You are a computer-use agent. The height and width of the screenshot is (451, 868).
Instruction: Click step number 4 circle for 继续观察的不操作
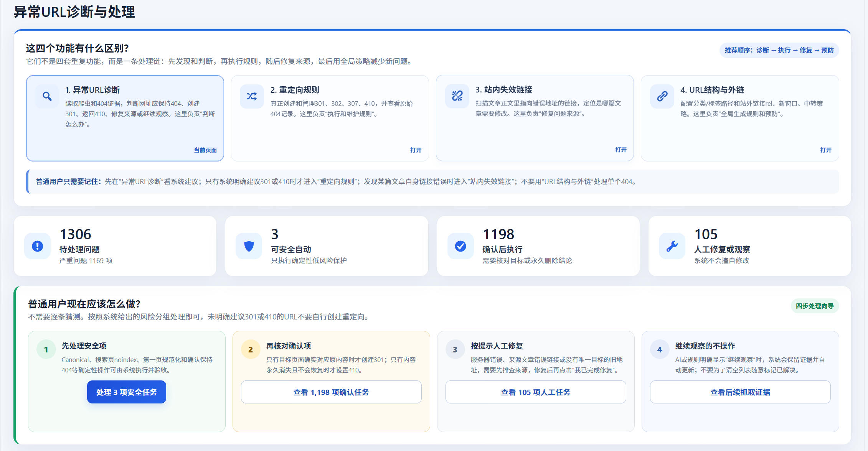660,349
